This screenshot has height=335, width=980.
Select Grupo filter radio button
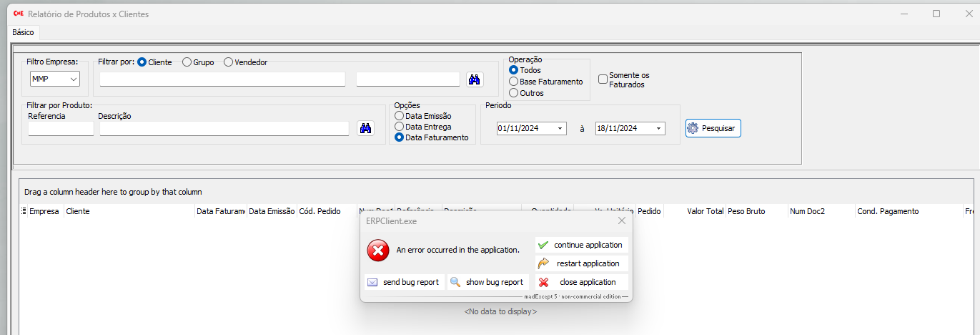click(x=187, y=62)
